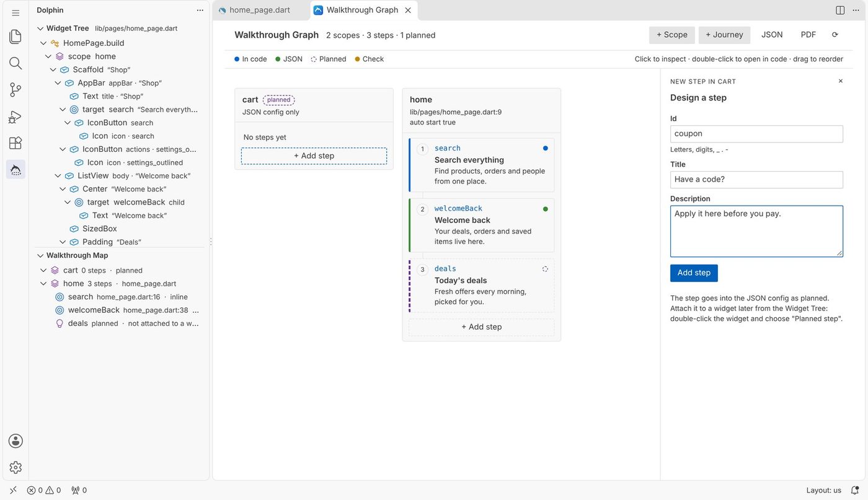
Task: Switch to the home_page.dart tab
Action: pyautogui.click(x=259, y=10)
